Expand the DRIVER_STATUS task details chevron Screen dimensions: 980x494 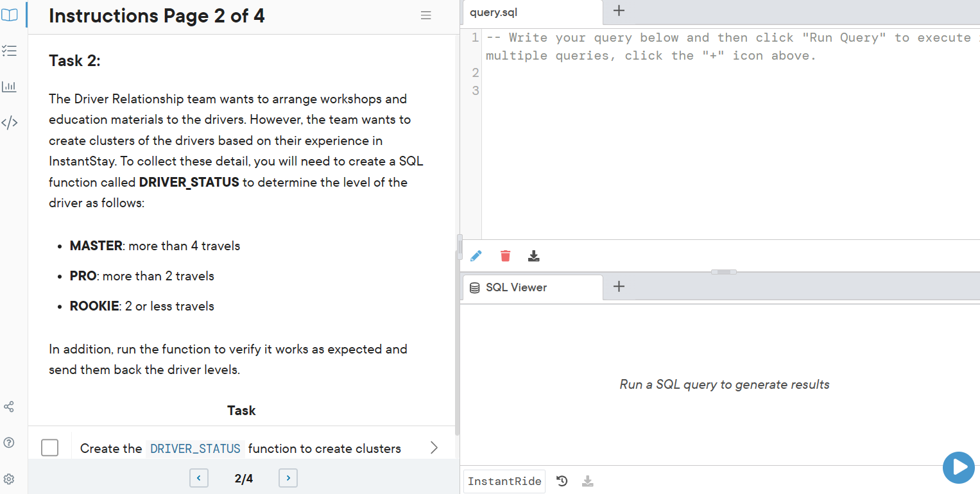[434, 448]
